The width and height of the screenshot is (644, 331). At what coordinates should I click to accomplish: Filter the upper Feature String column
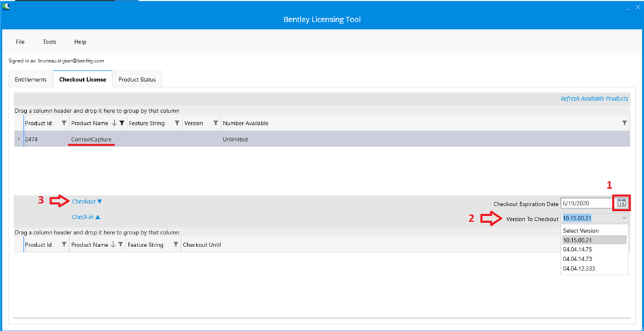point(176,124)
